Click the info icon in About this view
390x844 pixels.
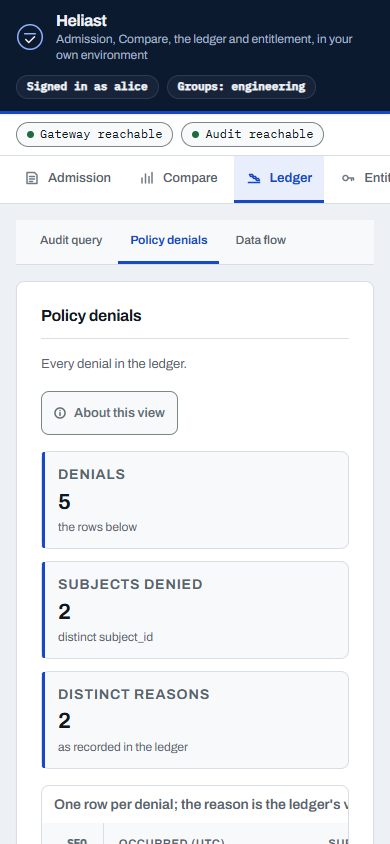pos(60,413)
